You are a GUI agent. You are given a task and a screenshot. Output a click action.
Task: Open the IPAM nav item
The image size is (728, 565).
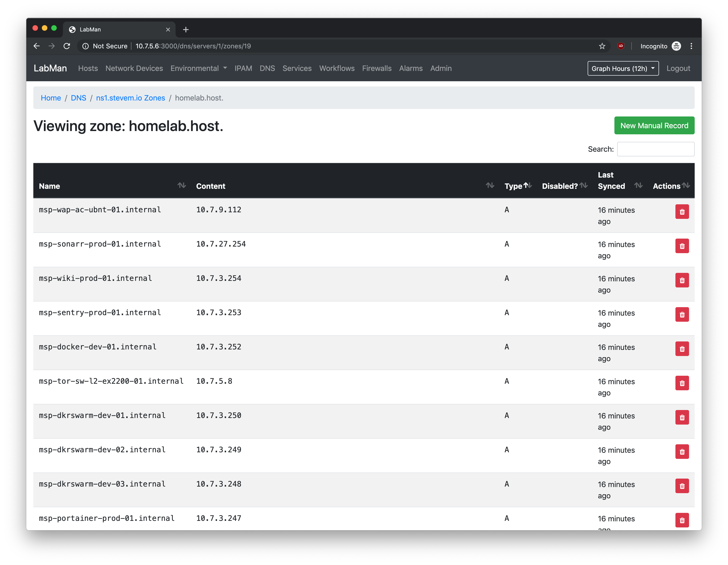(243, 68)
